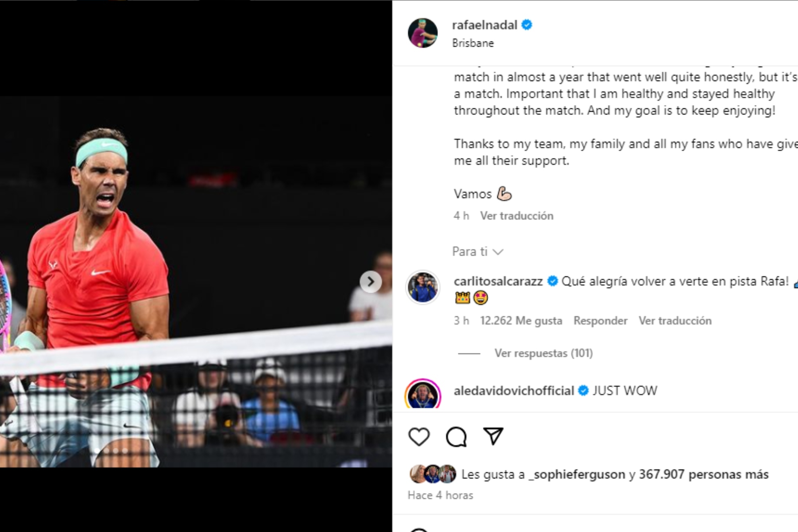Open the Brisbane location link

coord(473,43)
